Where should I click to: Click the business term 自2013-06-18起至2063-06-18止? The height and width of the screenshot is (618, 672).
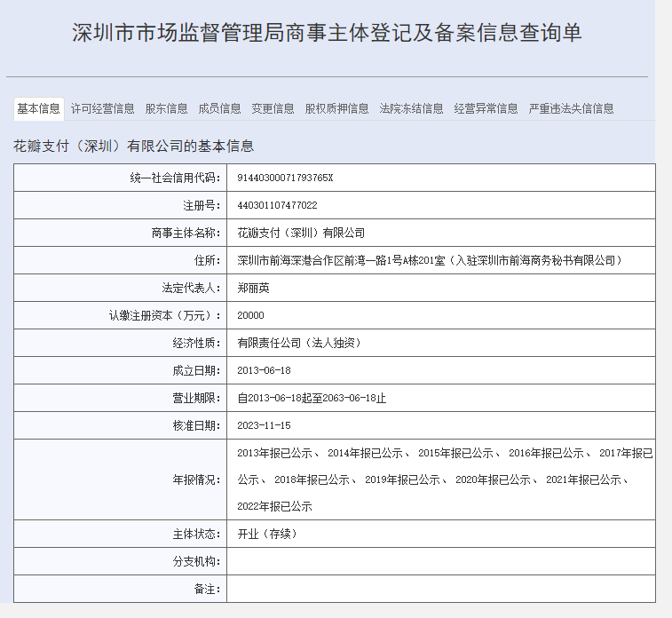coord(312,398)
